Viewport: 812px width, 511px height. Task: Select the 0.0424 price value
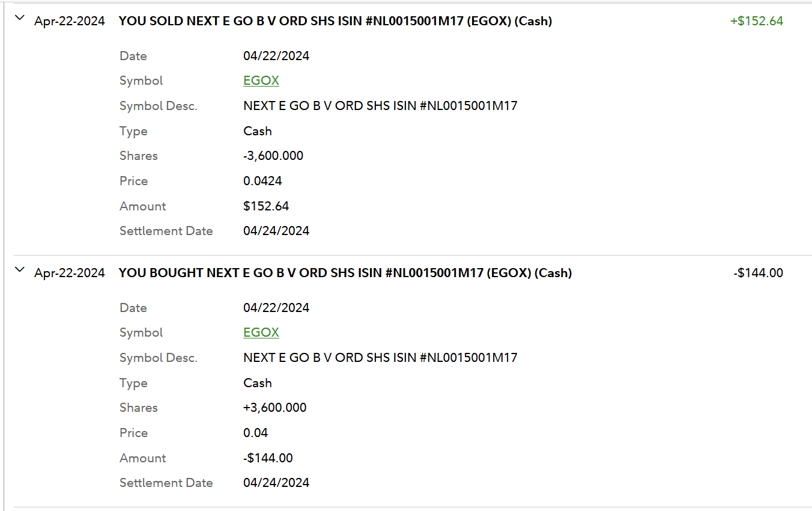click(x=262, y=181)
